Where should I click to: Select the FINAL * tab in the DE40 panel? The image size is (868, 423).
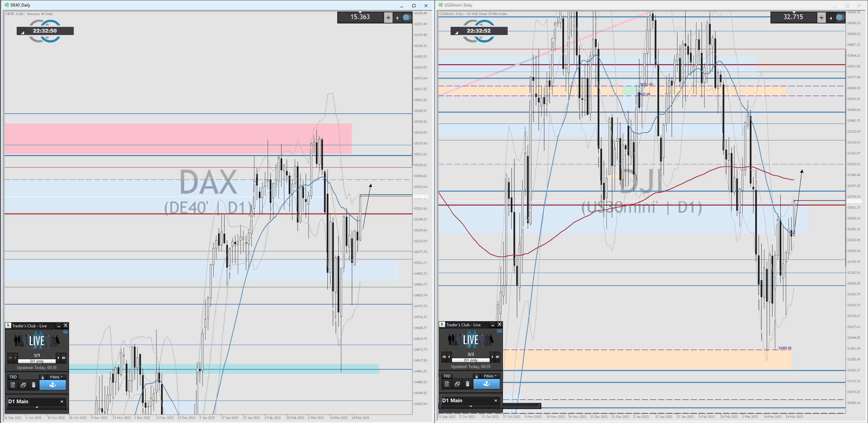coord(56,377)
